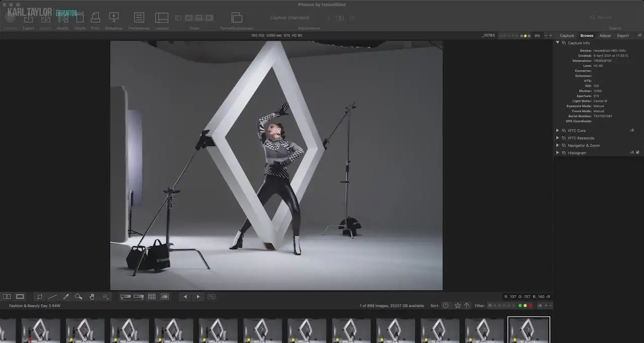The width and height of the screenshot is (644, 343).
Task: Open the Preferences toolbar icon
Action: pos(139,18)
